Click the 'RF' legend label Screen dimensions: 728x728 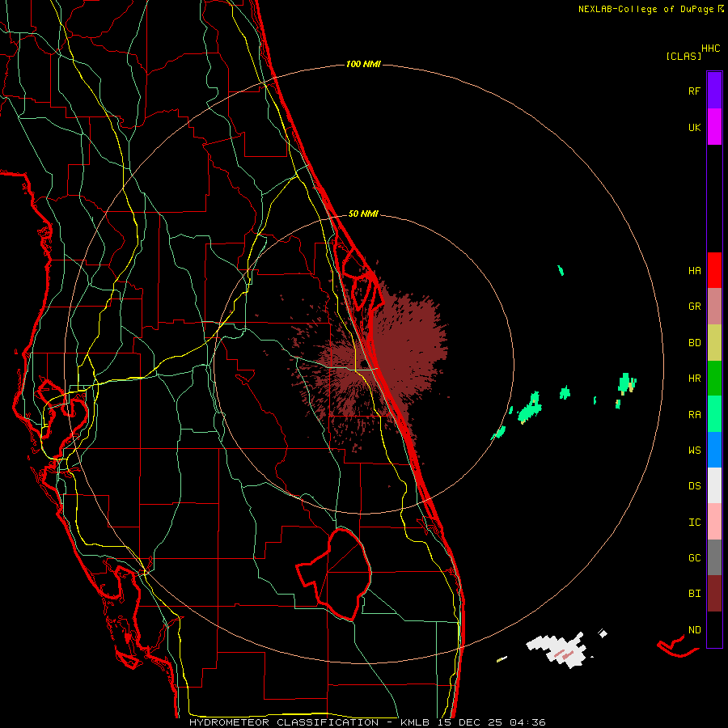pos(694,91)
